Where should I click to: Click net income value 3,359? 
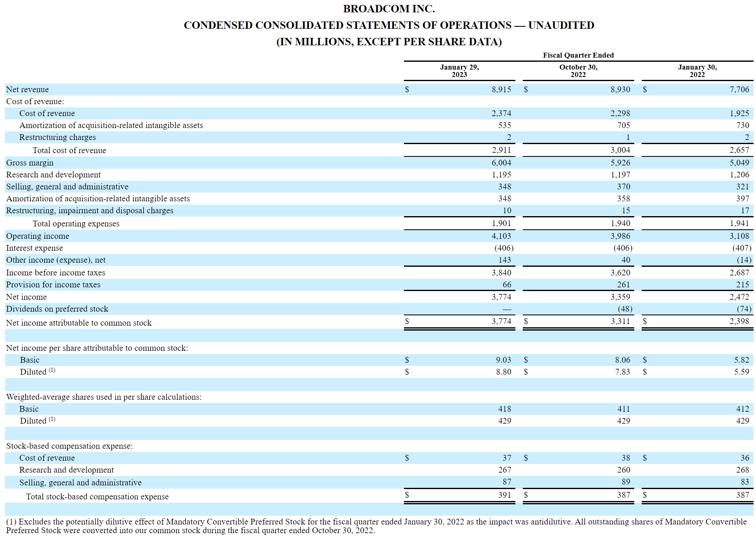click(620, 297)
